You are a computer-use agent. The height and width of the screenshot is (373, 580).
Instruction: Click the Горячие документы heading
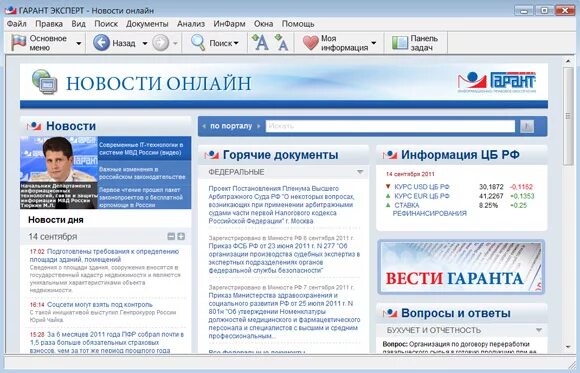(280, 155)
